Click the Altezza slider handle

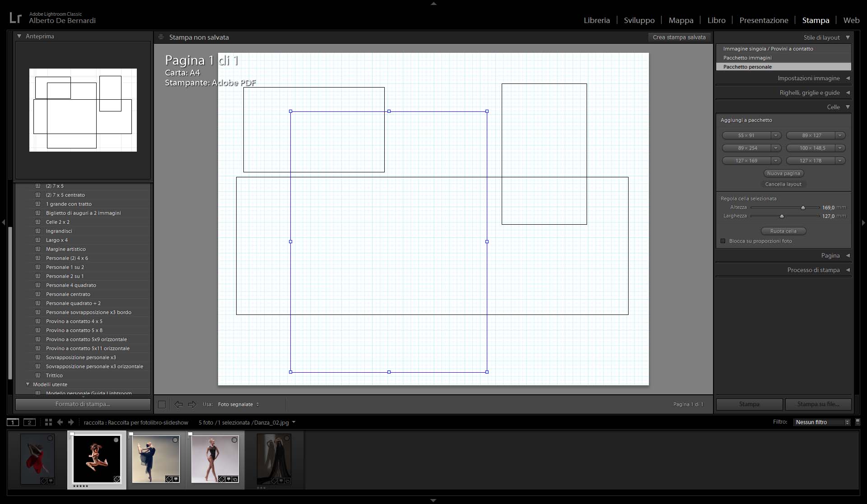click(803, 208)
